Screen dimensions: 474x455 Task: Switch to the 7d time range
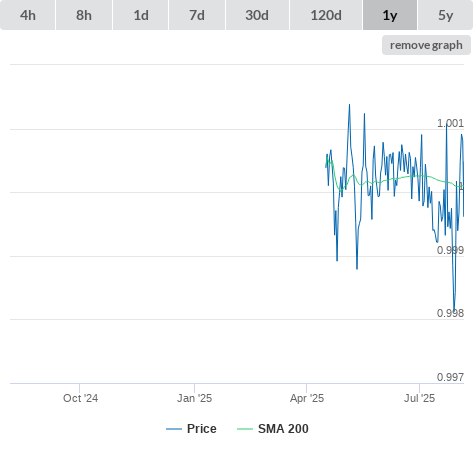click(x=197, y=15)
